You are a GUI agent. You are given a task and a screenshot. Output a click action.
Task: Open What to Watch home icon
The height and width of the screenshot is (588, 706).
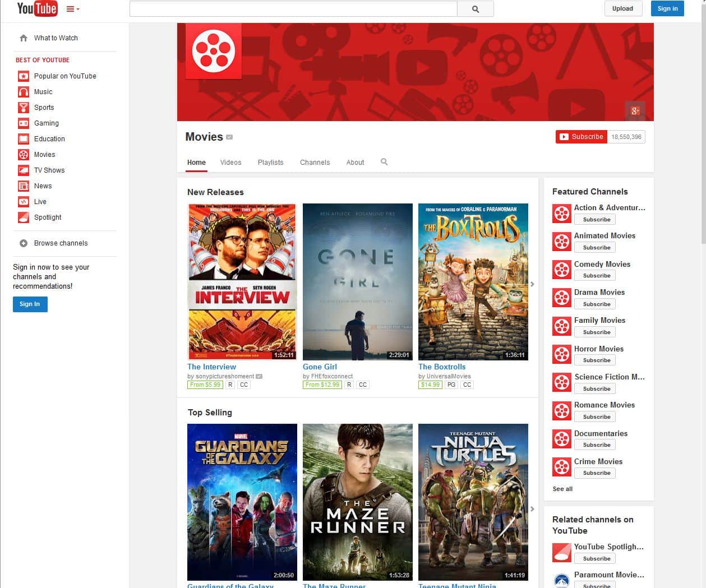(x=24, y=38)
